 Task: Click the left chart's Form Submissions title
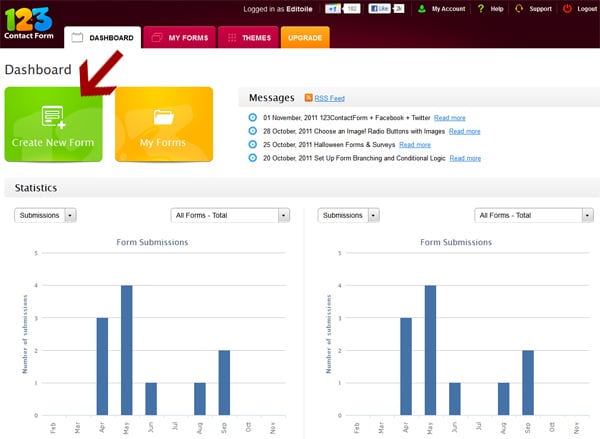click(152, 242)
